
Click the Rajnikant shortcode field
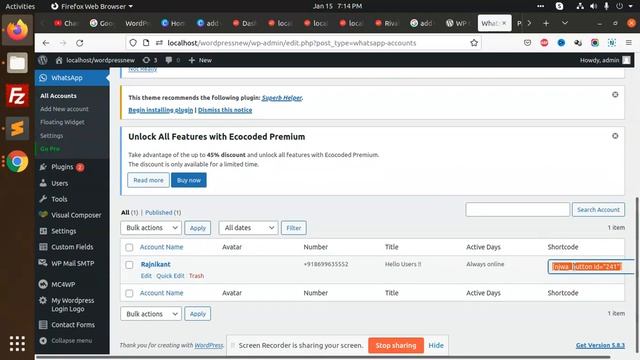590,267
